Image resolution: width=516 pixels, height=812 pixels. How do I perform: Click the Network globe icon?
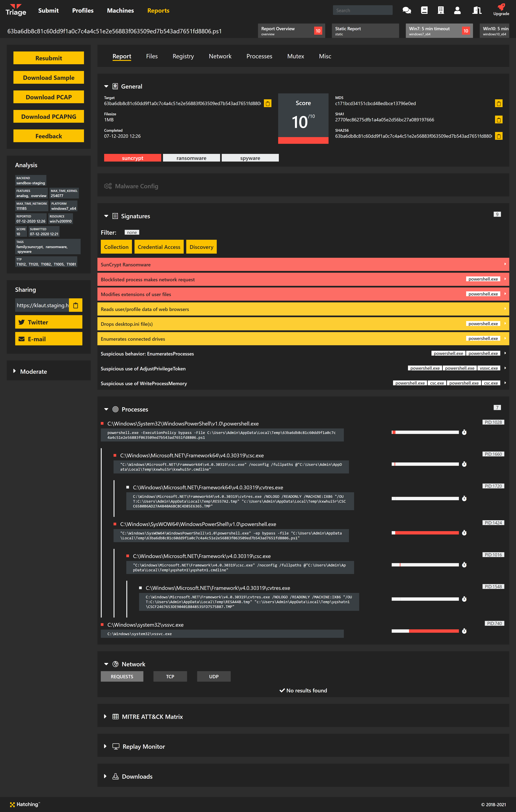point(115,664)
